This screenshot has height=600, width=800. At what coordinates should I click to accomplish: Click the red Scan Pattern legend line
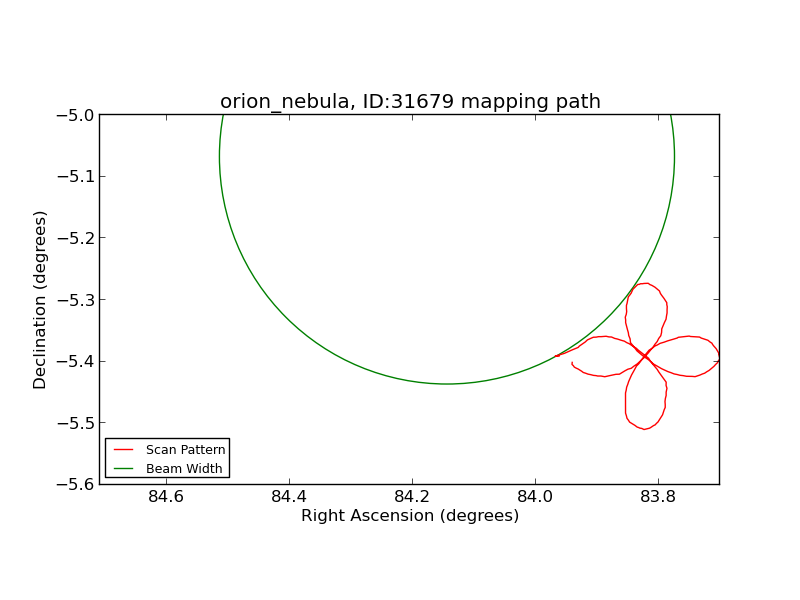tap(123, 449)
